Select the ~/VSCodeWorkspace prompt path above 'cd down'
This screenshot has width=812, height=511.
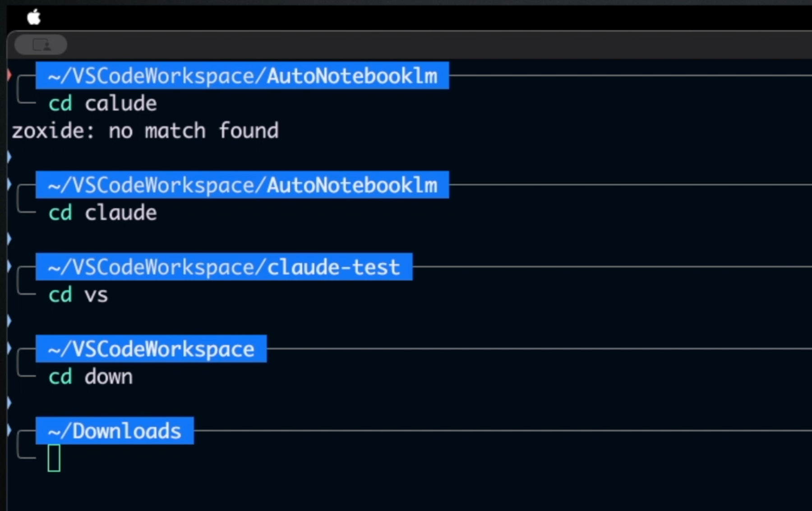tap(151, 349)
